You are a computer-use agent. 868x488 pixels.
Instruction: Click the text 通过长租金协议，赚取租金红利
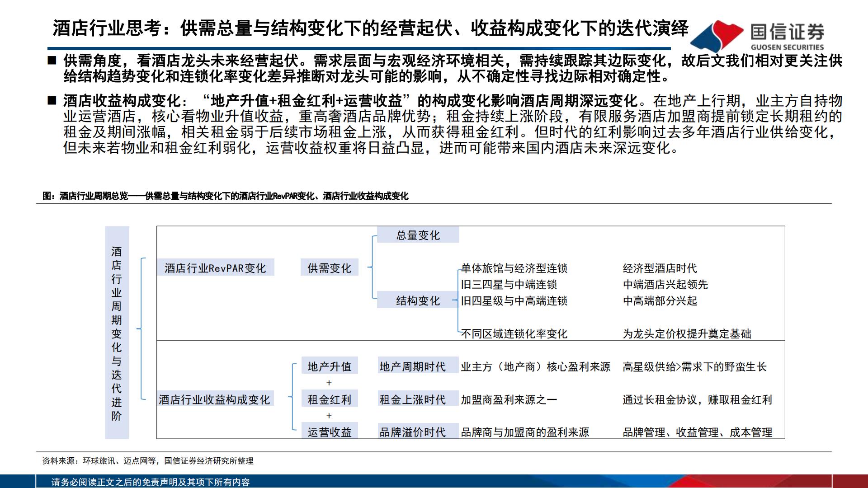tap(697, 399)
